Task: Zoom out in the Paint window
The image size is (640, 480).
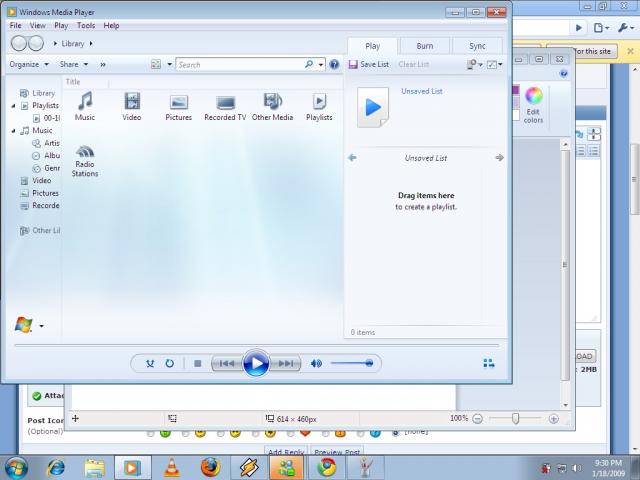Action: pyautogui.click(x=478, y=418)
